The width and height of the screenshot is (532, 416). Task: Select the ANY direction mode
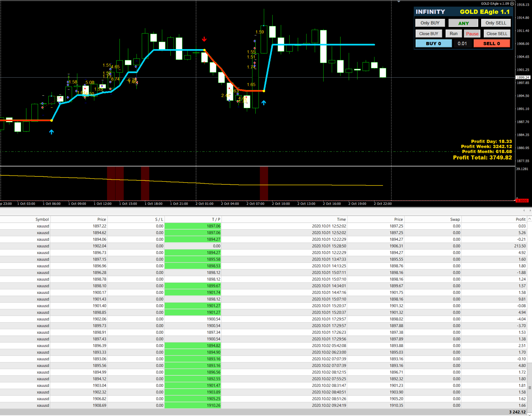point(463,23)
